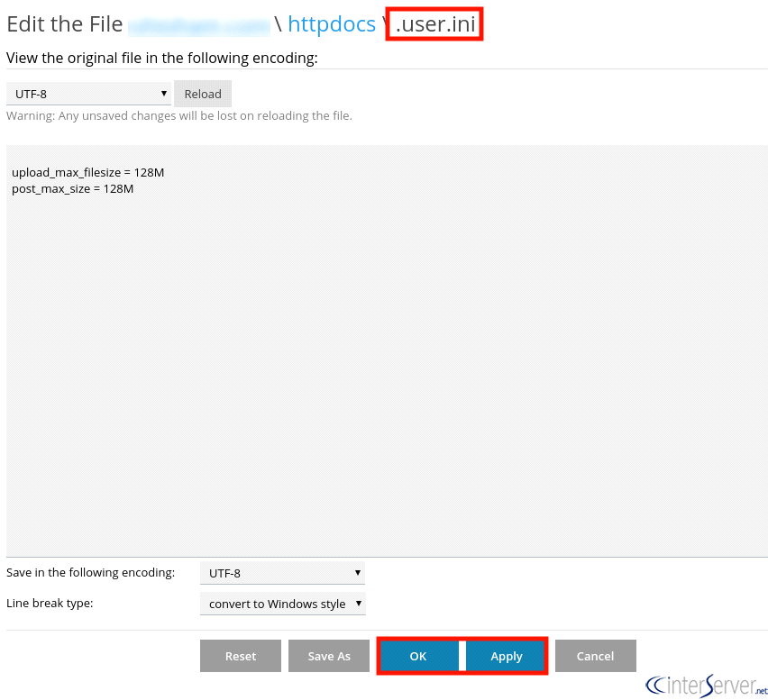The image size is (768, 700).
Task: Click the arrow on the line break type selector
Action: 359,603
